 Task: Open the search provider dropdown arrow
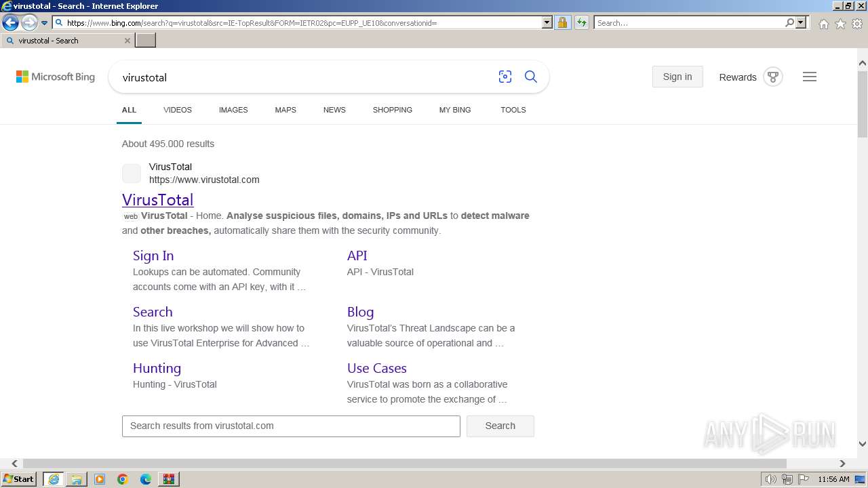[x=801, y=22]
